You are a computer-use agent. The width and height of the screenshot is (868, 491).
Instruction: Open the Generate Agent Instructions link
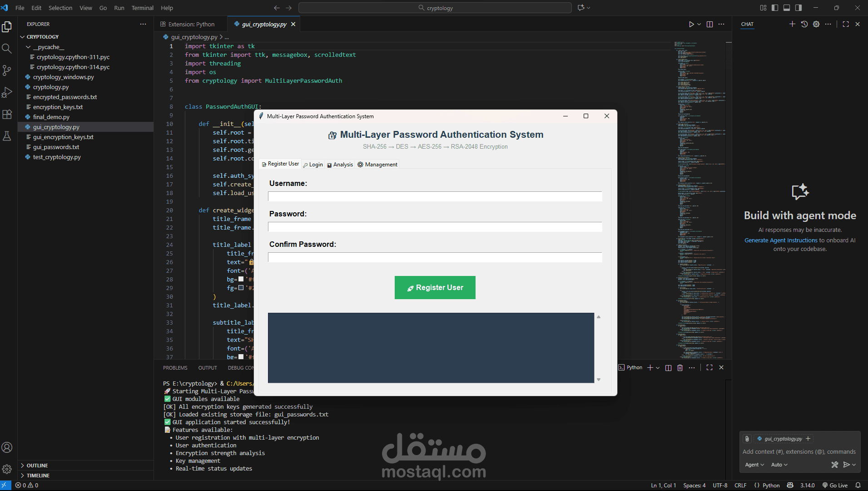click(780, 240)
